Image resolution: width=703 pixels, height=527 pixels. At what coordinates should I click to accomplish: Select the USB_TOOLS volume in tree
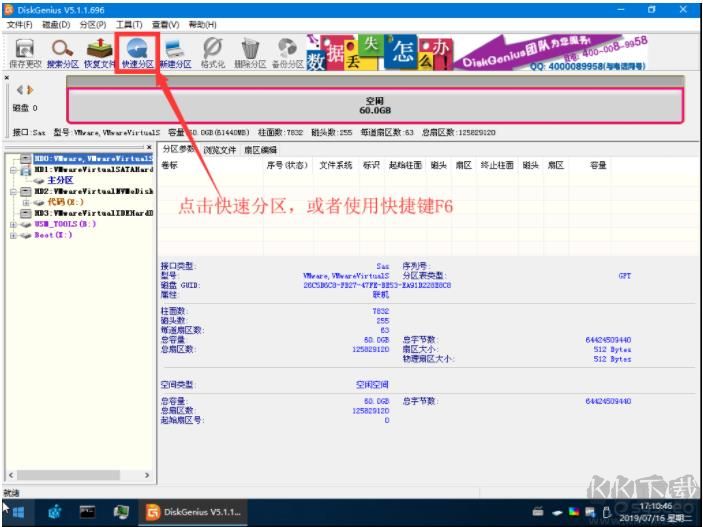tap(65, 224)
